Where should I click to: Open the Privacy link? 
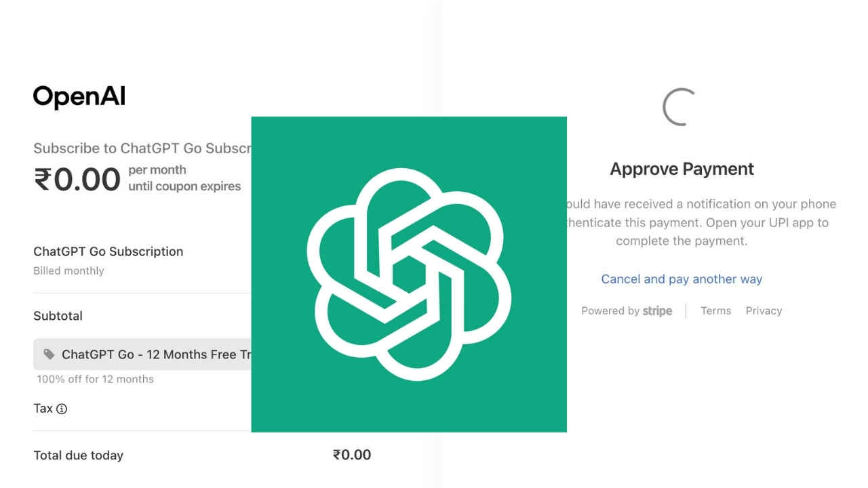point(764,311)
